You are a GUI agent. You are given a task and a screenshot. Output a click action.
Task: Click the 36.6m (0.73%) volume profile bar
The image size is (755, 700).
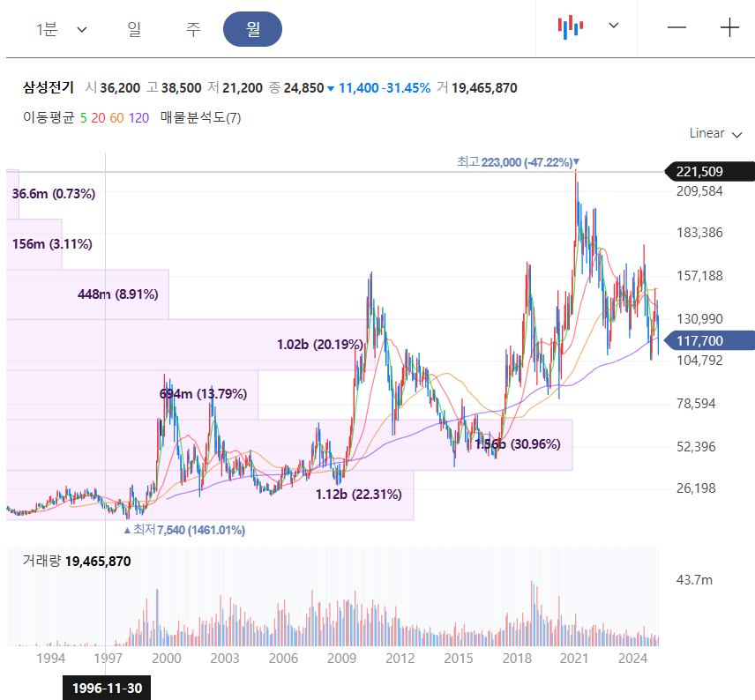coord(12,194)
